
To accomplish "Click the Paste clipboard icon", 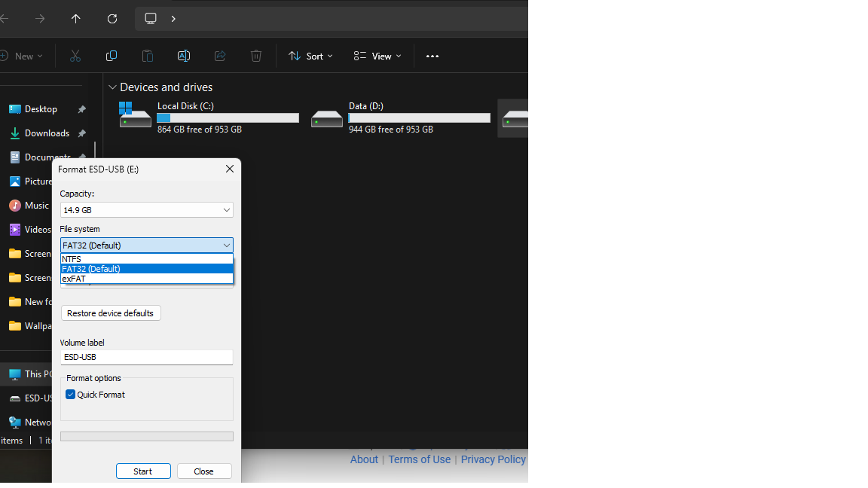I will [148, 56].
